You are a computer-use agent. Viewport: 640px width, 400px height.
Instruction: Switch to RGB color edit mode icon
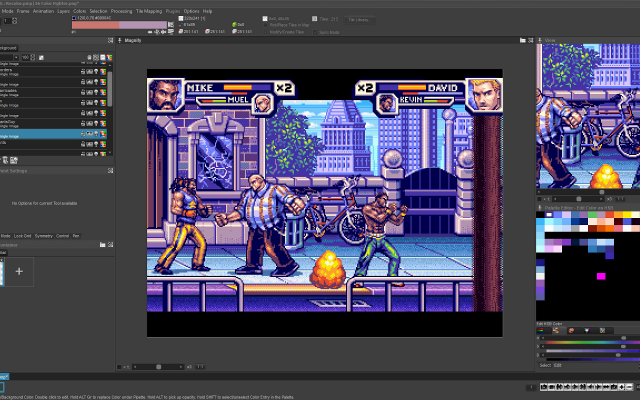[540, 331]
